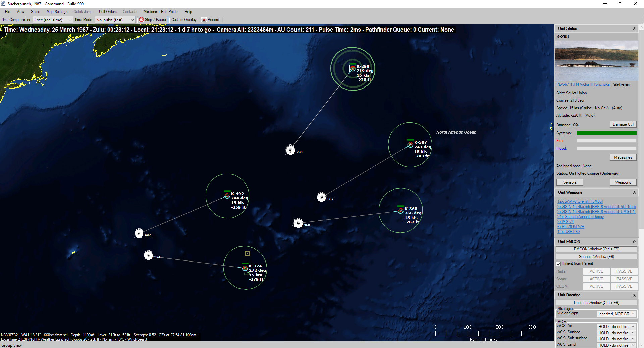Screen dimensions: 644x348
Task: Click the Record icon
Action: [204, 20]
